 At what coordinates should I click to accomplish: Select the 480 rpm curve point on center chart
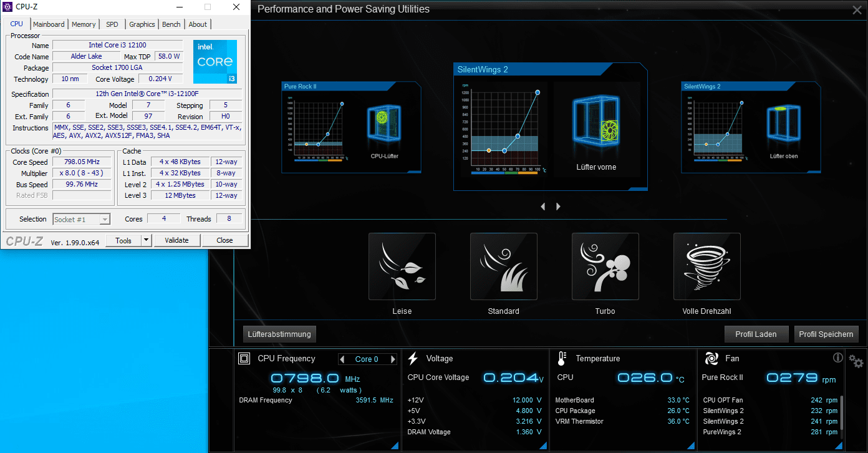[518, 136]
